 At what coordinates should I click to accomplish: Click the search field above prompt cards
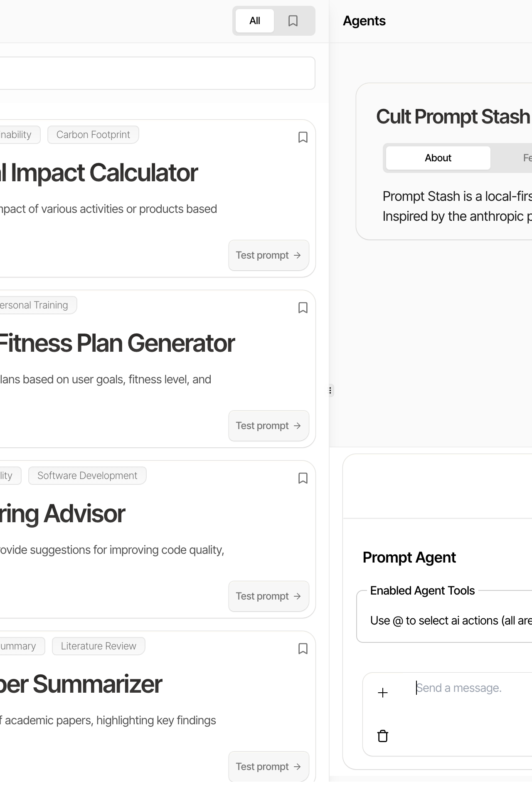[x=157, y=73]
